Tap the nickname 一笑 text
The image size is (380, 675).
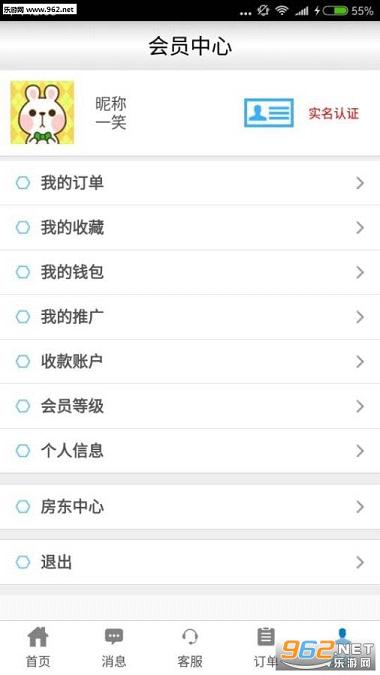[111, 123]
